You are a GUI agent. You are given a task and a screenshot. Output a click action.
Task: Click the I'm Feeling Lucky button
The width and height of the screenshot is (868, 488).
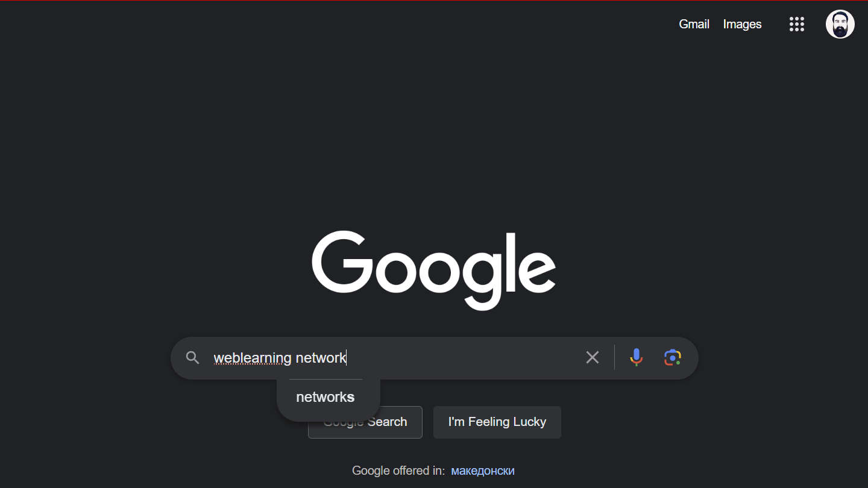coord(497,422)
